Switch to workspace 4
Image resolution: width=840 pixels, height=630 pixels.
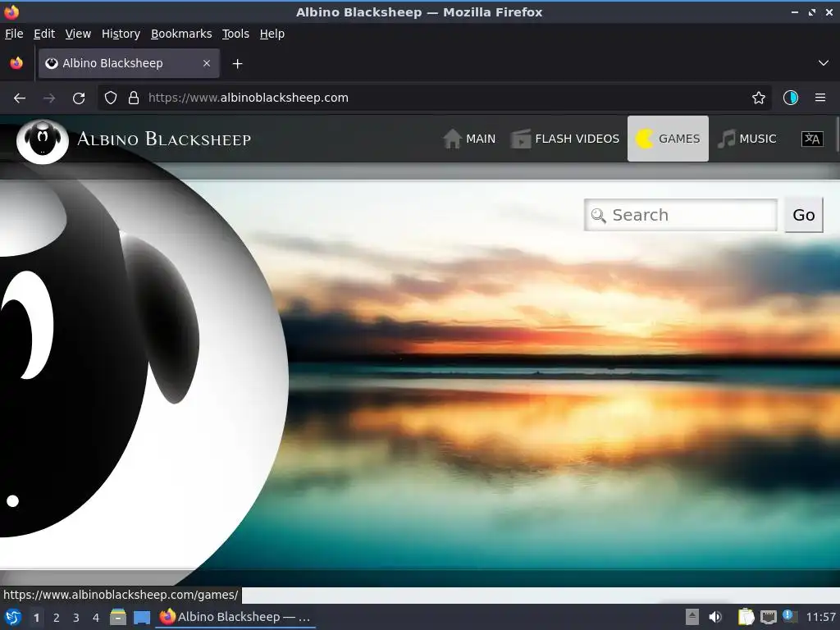(96, 617)
